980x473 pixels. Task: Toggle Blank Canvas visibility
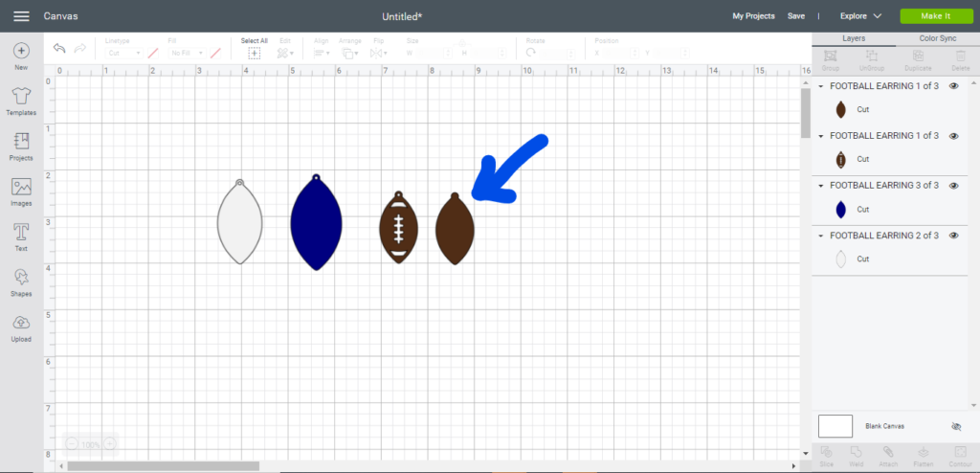coord(956,426)
